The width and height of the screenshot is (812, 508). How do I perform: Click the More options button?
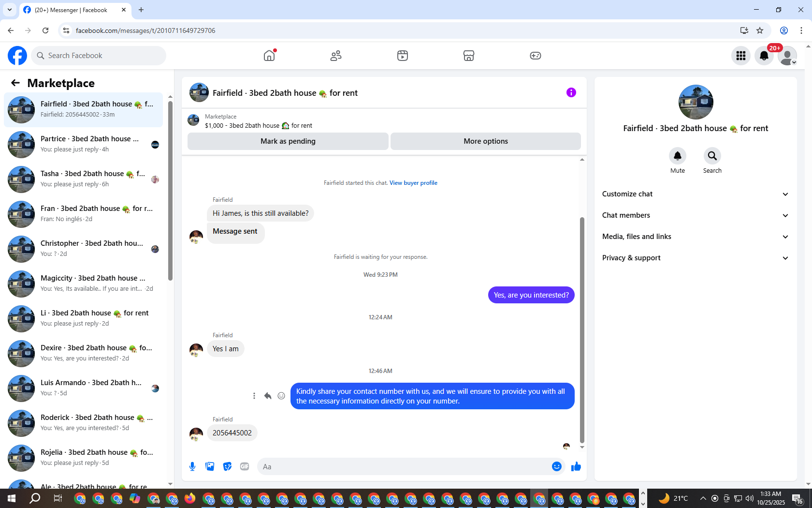(x=486, y=141)
